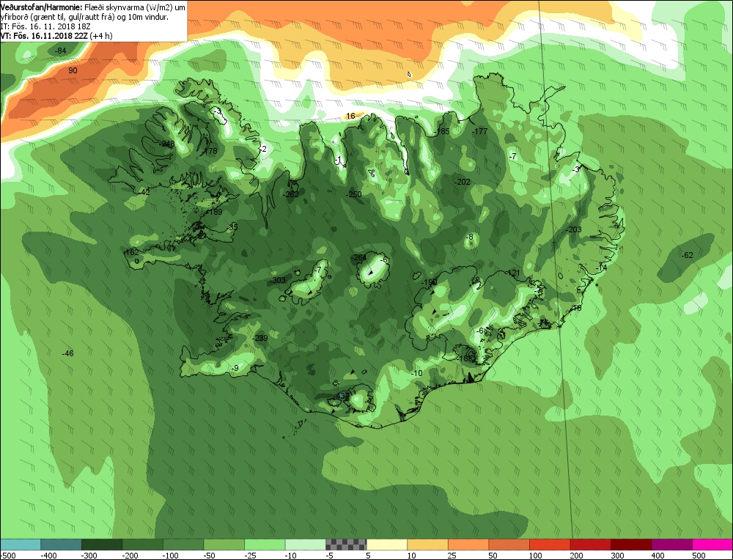Select the '-264' value beside the glacier

click(358, 257)
